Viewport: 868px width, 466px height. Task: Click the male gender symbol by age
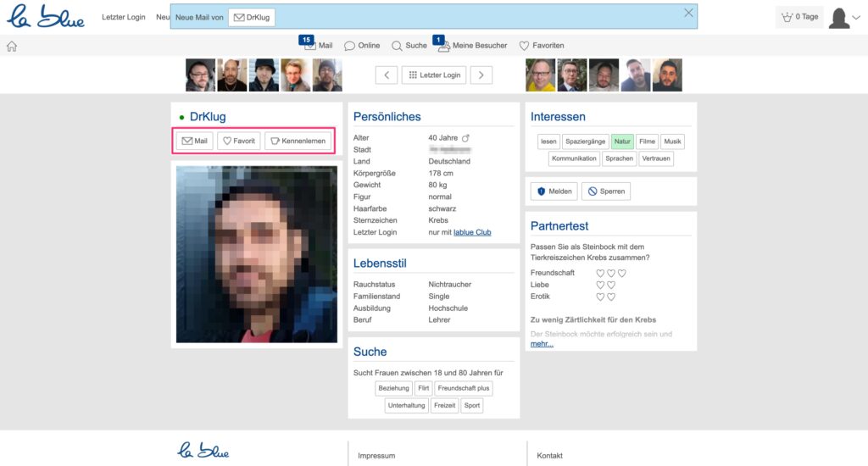point(465,138)
